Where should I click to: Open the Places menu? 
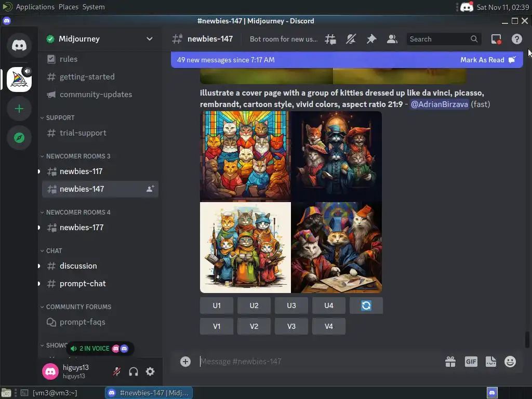pyautogui.click(x=68, y=7)
